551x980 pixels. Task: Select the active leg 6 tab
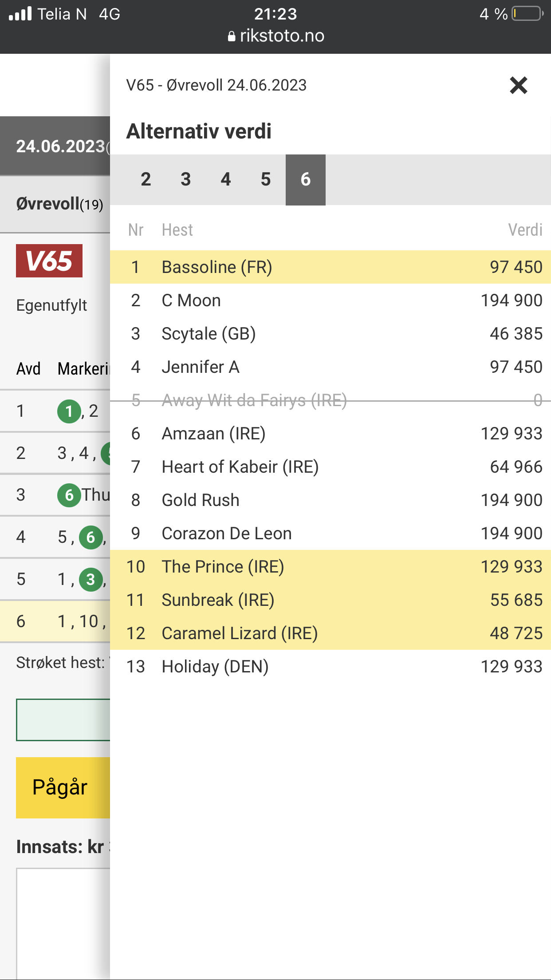click(305, 180)
